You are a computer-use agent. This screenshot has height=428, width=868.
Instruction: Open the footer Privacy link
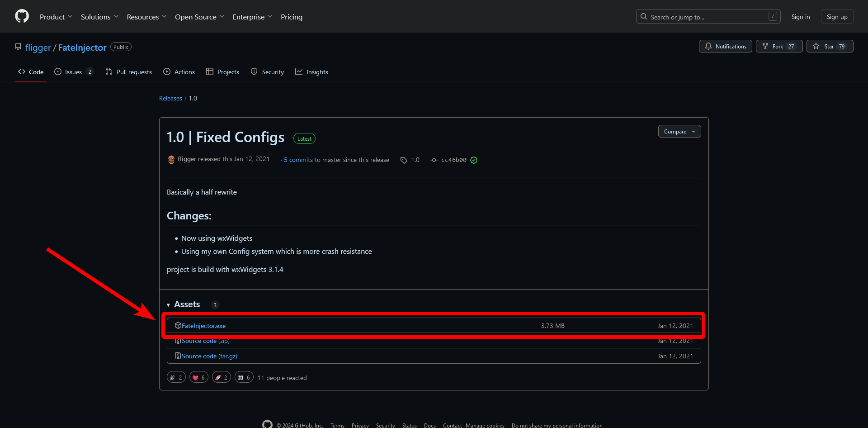pyautogui.click(x=360, y=425)
